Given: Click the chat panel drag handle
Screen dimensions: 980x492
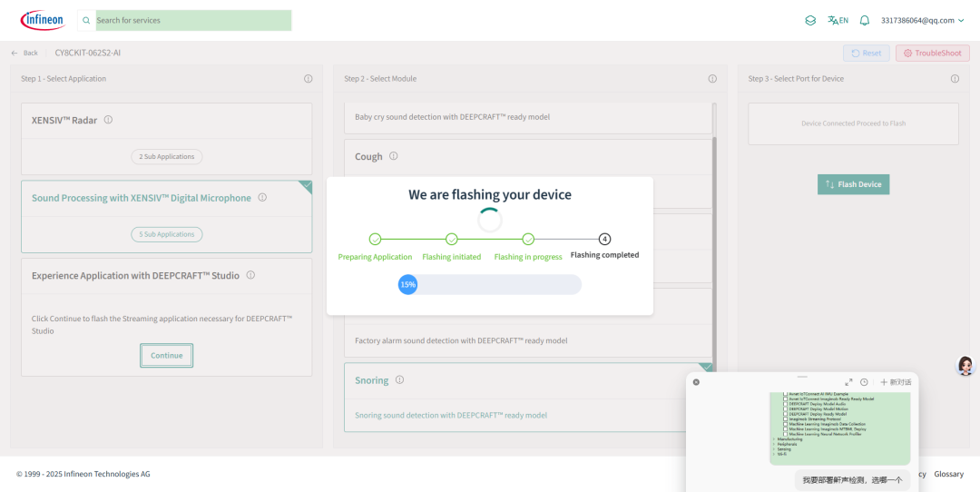Looking at the screenshot, I should (802, 377).
